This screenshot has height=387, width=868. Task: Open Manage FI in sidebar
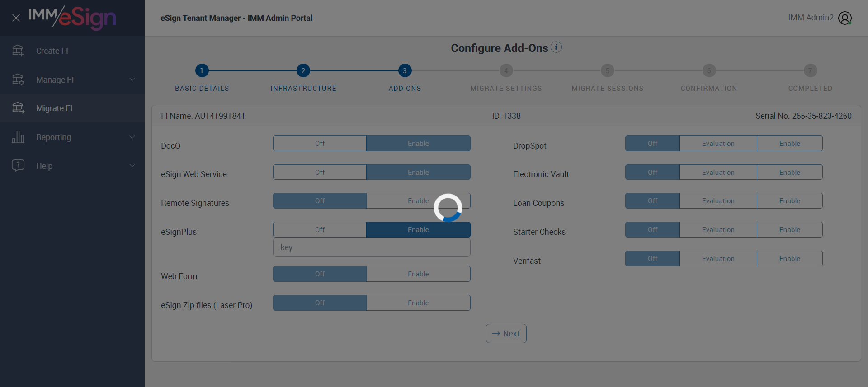point(72,79)
